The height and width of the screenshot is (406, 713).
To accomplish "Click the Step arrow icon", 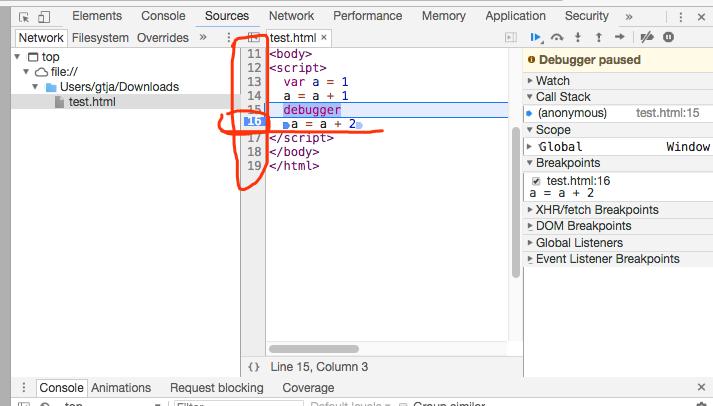I will (620, 37).
